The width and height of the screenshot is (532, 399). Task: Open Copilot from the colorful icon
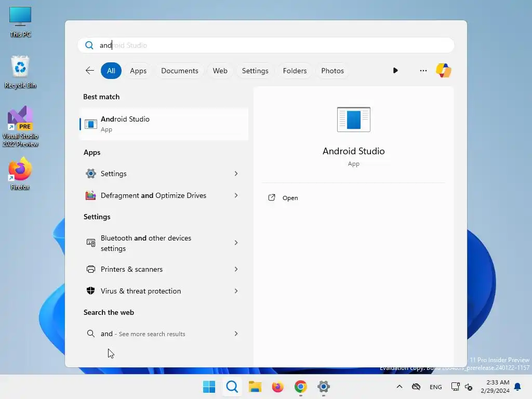[444, 71]
